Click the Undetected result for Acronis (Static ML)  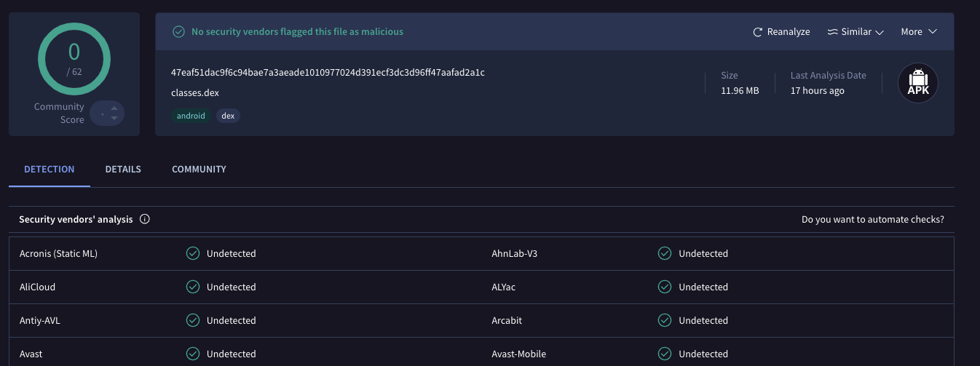pos(232,254)
